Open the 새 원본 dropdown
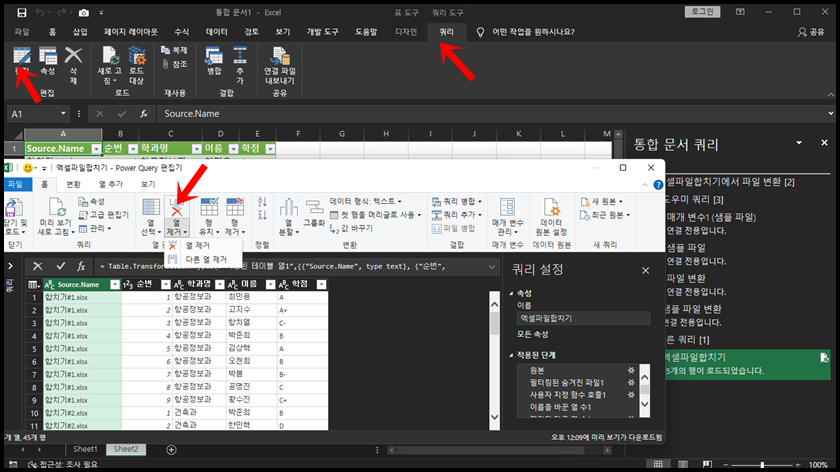 coord(602,201)
